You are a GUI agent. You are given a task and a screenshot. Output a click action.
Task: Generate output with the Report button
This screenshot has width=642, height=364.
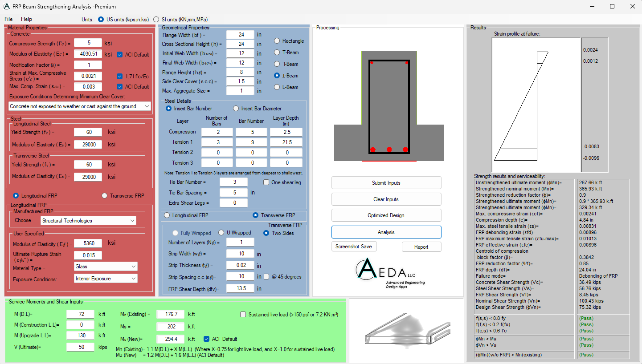coord(421,247)
